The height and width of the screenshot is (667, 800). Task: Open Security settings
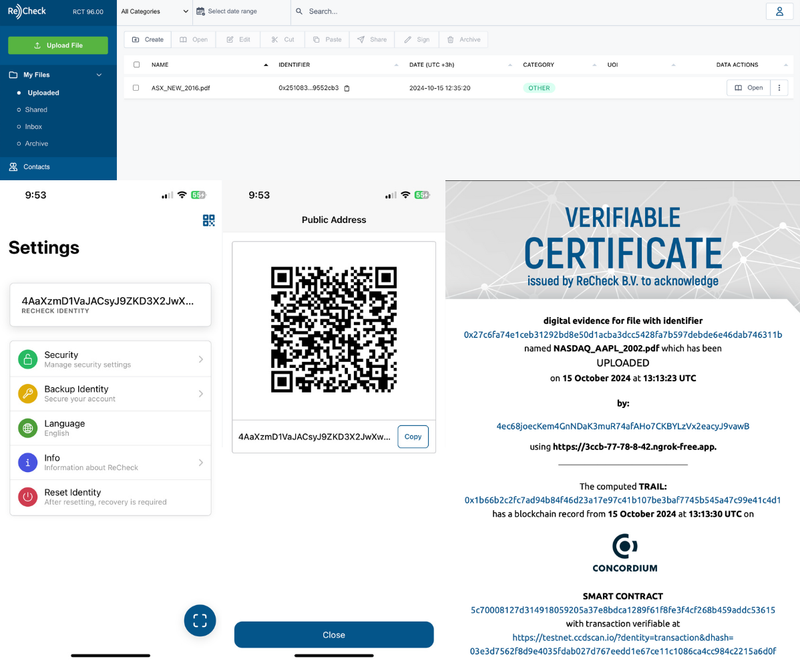(110, 359)
